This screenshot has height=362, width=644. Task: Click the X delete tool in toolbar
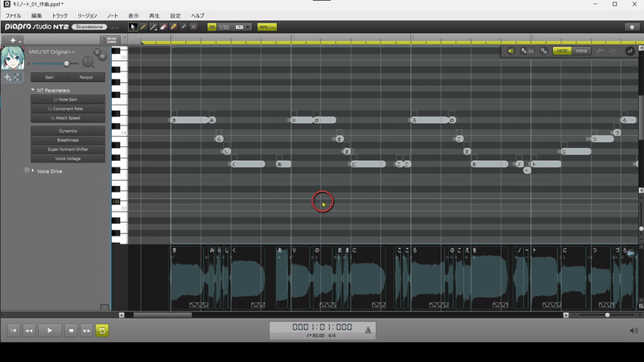(193, 27)
